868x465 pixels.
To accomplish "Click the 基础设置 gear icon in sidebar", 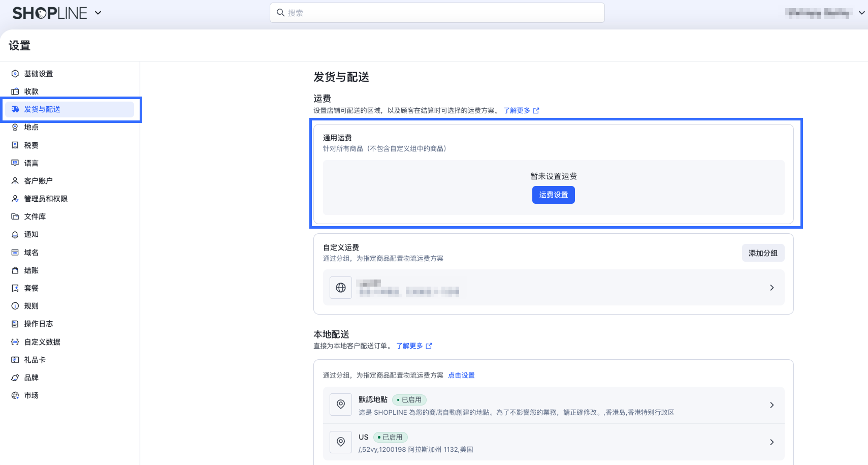I will pos(15,74).
